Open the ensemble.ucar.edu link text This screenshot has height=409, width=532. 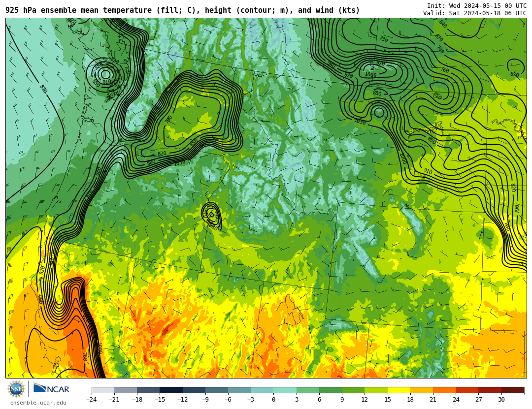click(x=38, y=403)
